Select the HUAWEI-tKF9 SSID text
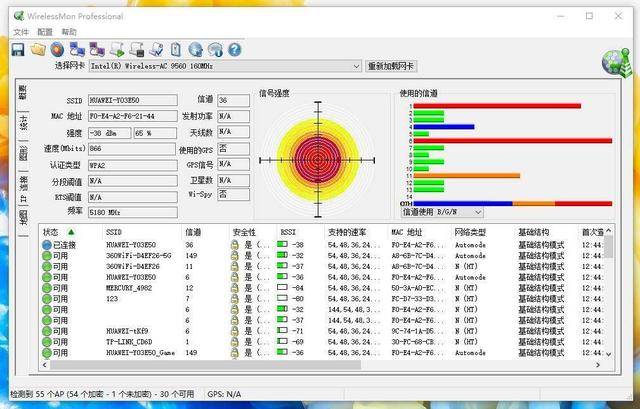Screen dimensions: 640x409 pyautogui.click(x=127, y=331)
